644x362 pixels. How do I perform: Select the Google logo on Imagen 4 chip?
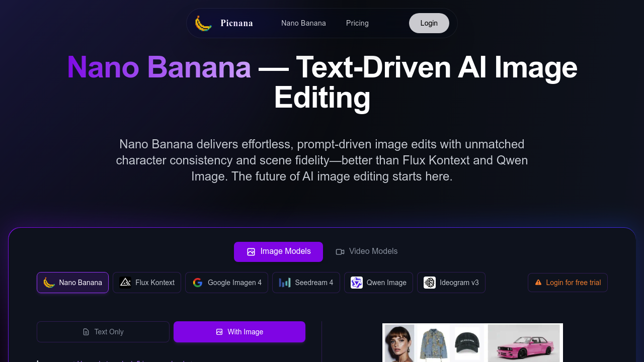(198, 282)
